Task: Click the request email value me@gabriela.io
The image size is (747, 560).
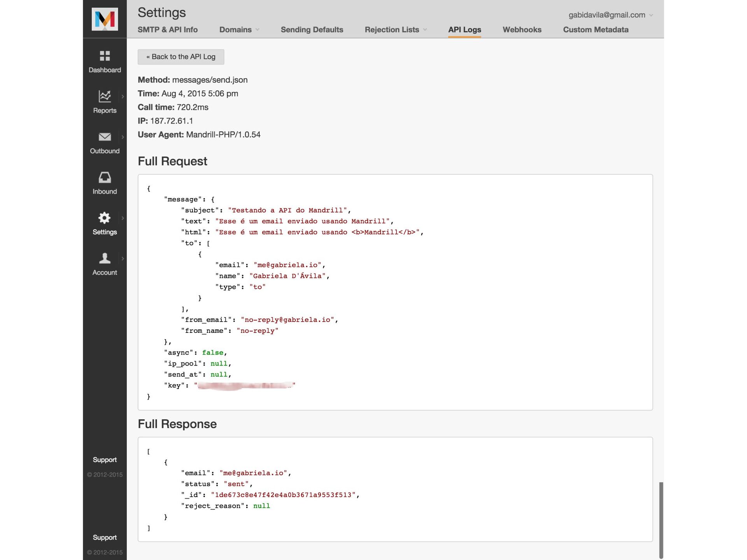Action: click(x=288, y=265)
